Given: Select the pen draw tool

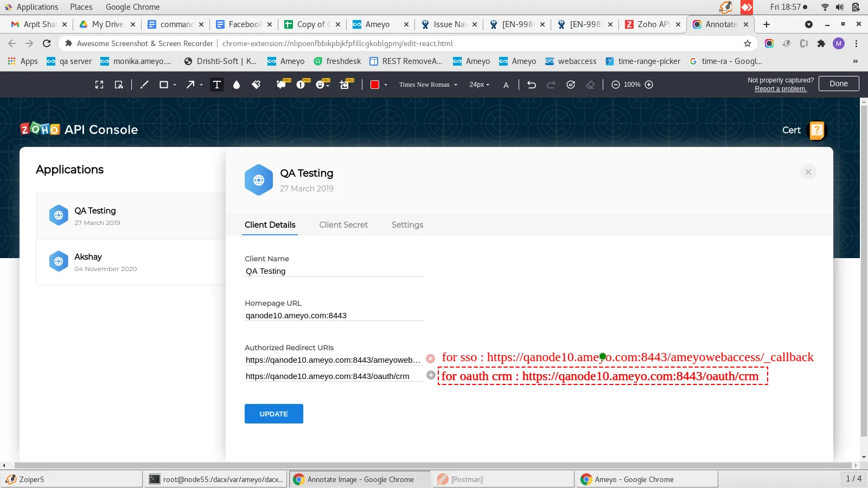Looking at the screenshot, I should click(x=144, y=85).
